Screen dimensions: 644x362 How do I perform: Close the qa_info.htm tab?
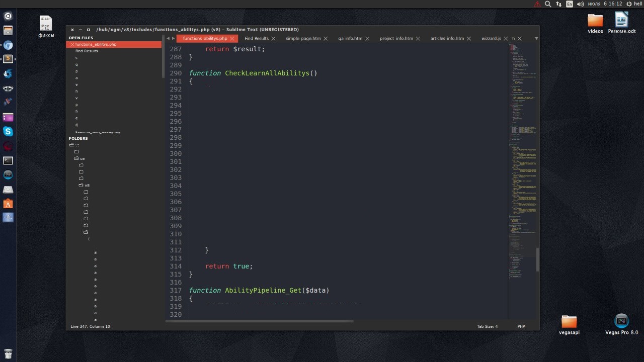click(367, 39)
